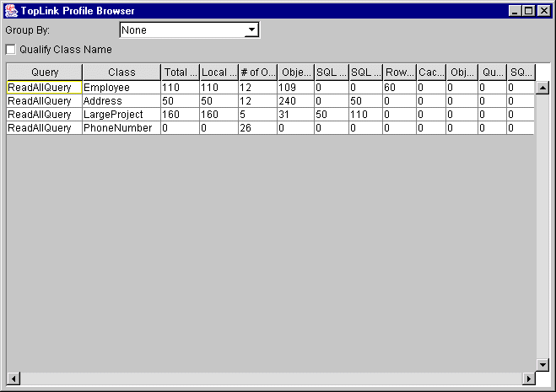Screen dimensions: 556x392
Task: Select the PhoneNumber class cell
Action: (x=121, y=128)
